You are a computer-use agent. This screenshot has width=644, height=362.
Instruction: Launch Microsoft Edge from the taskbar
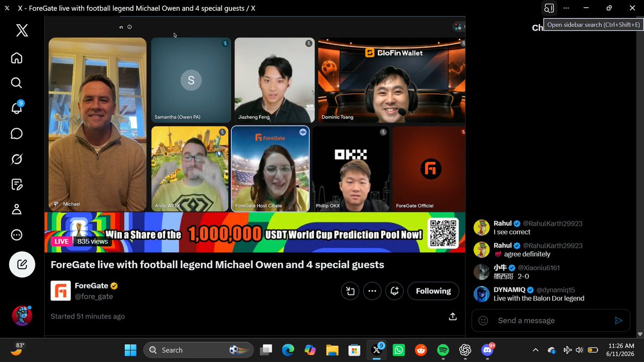[x=288, y=350]
